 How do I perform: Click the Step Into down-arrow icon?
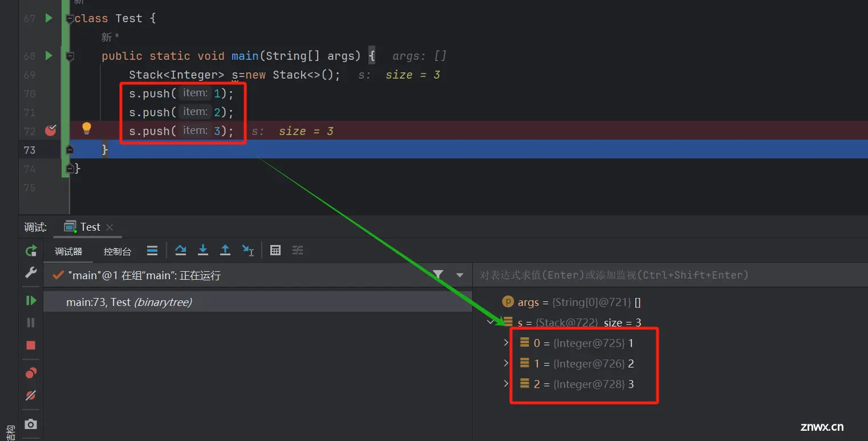202,250
